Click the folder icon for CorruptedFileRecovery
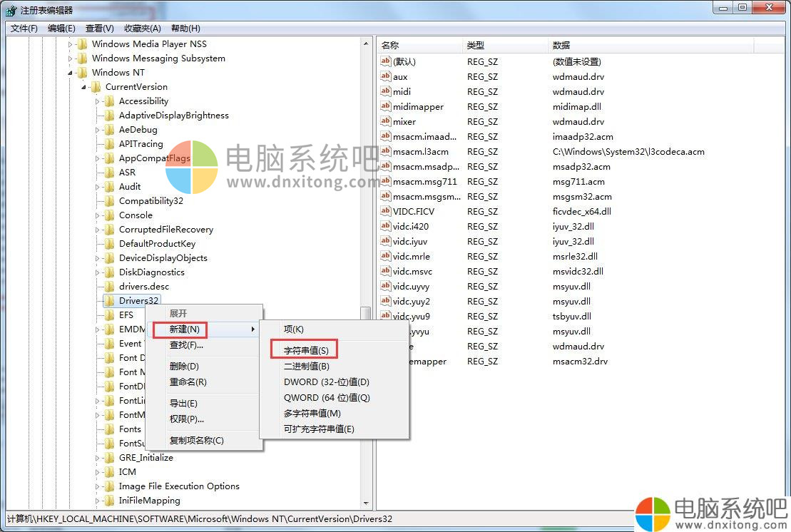The width and height of the screenshot is (791, 532). (109, 230)
